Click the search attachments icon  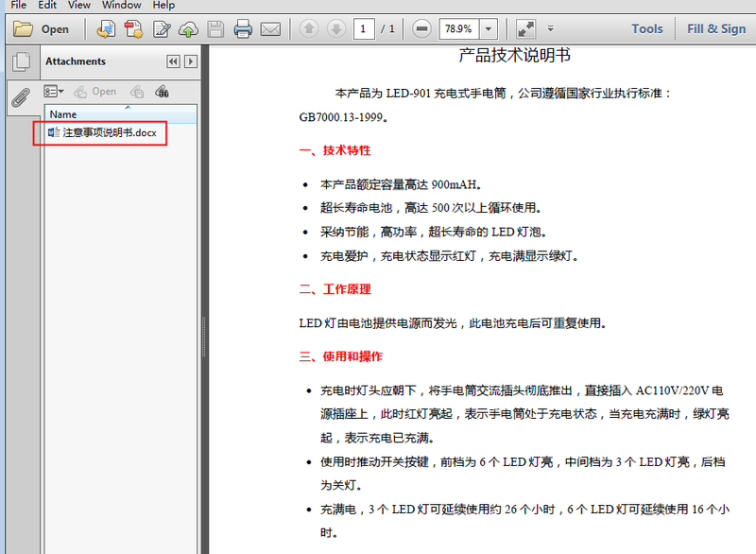pos(162,90)
